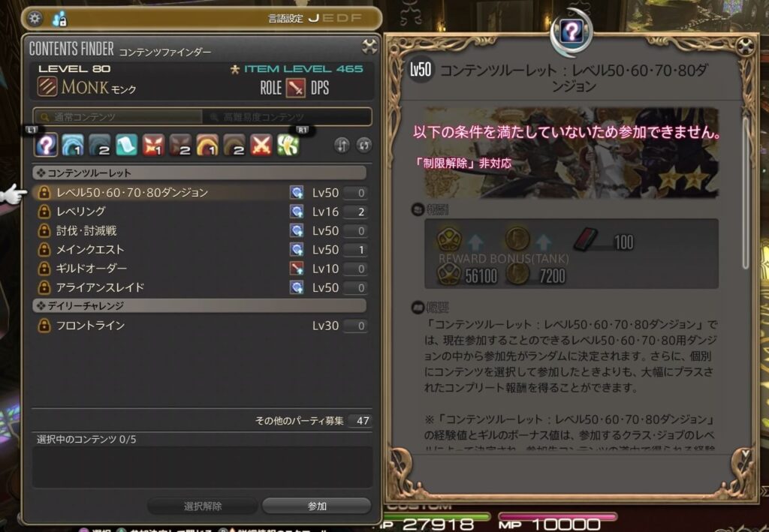This screenshot has height=532, width=769.
Task: Open the golden Raids 1 category icon
Action: click(x=207, y=145)
